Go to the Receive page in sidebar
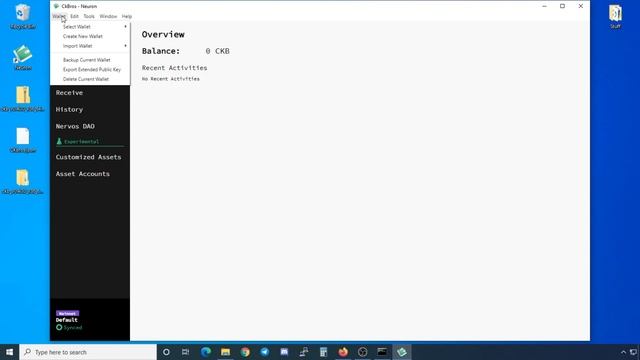Screen dimensions: 640x360 point(69,93)
